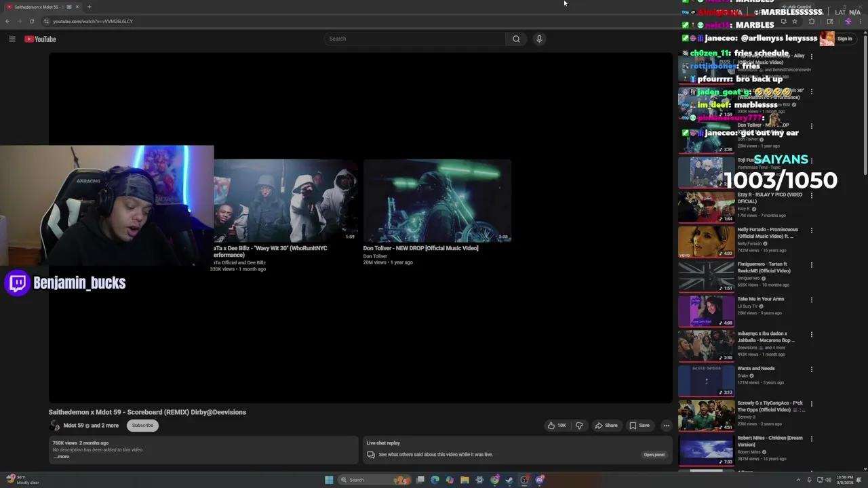Open the clock showing 10:56 PM
Viewport: 868px width, 488px height.
click(844, 480)
